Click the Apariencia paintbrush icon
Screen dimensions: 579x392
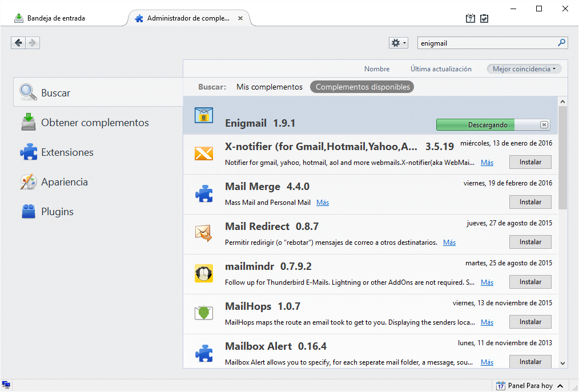pyautogui.click(x=29, y=181)
